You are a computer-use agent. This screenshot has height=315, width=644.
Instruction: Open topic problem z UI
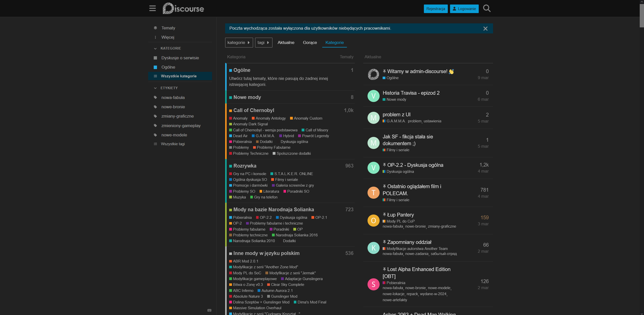point(396,115)
